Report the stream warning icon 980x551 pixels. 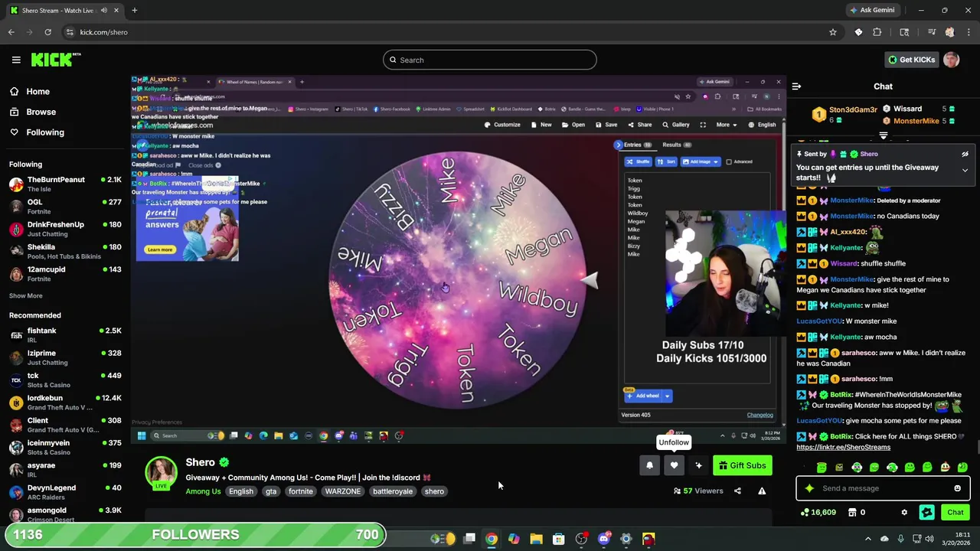(x=762, y=491)
